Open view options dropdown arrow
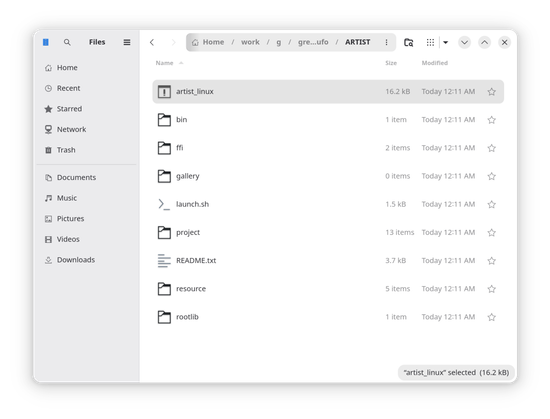This screenshot has width=550, height=419. click(x=445, y=42)
